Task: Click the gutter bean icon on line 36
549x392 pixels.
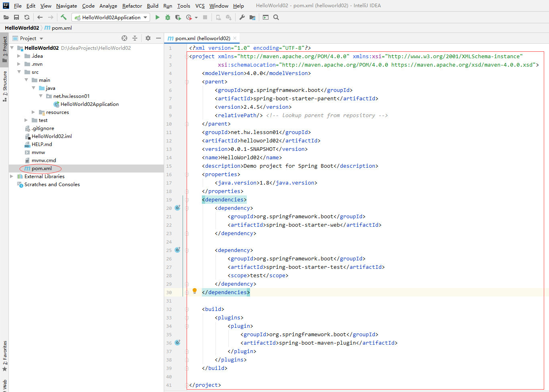Action: [x=177, y=343]
